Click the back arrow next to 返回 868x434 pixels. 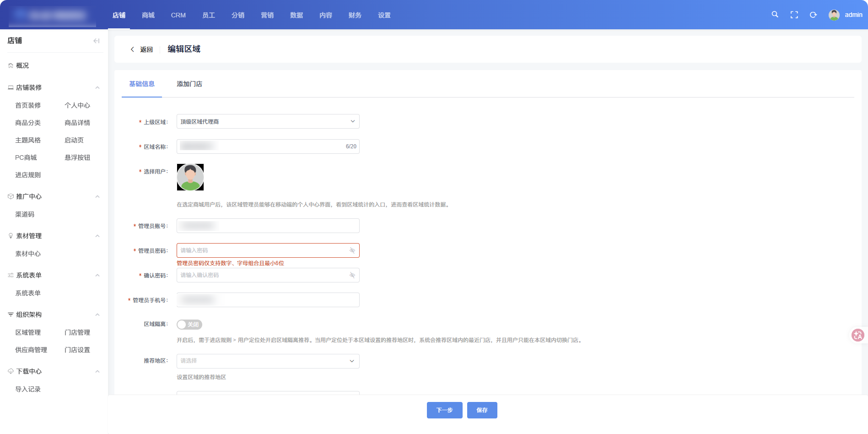[x=133, y=49]
